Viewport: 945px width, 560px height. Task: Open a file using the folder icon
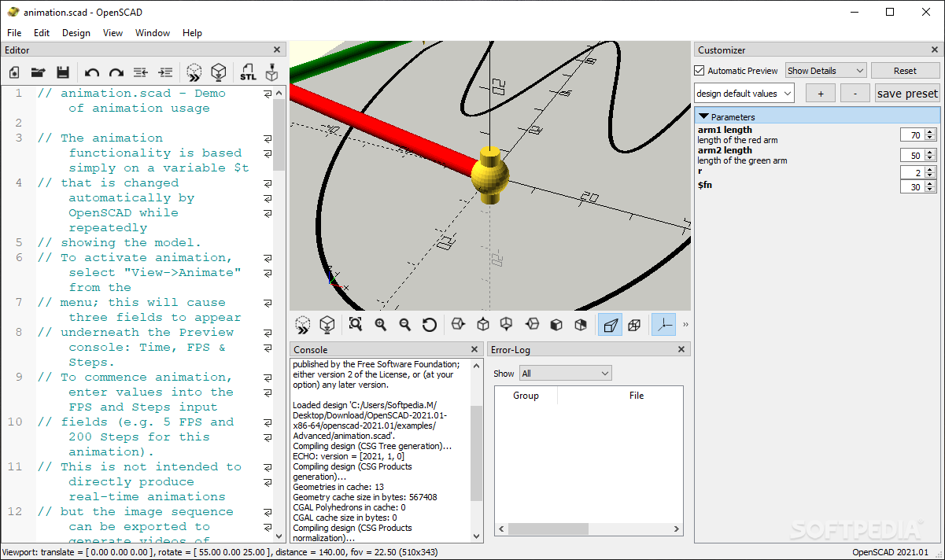(38, 72)
